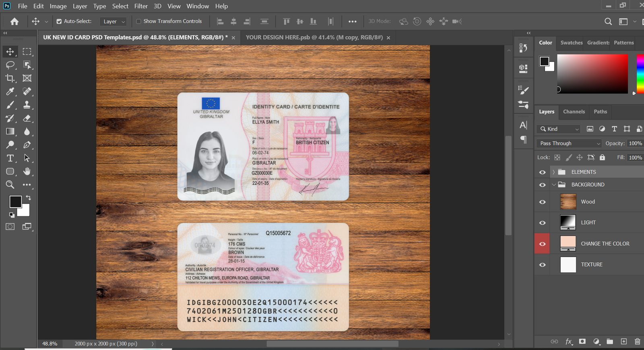The width and height of the screenshot is (644, 350).
Task: Hide the Wood layer
Action: 543,202
